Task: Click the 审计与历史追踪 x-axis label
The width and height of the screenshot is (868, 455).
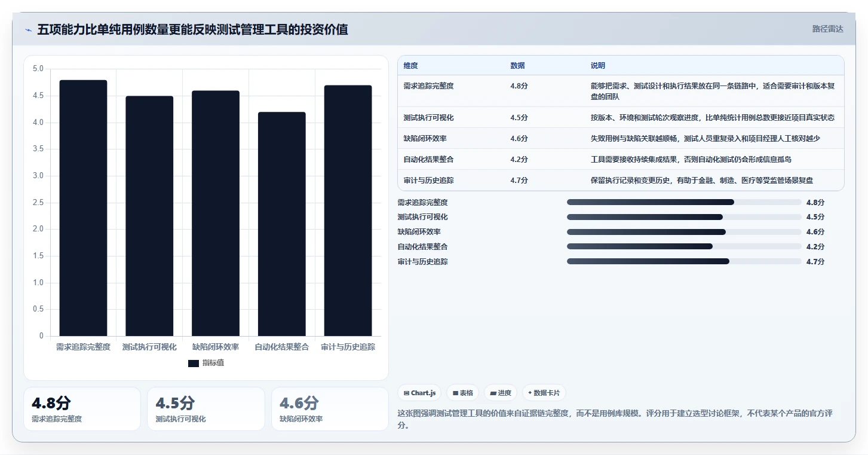Action: (348, 347)
